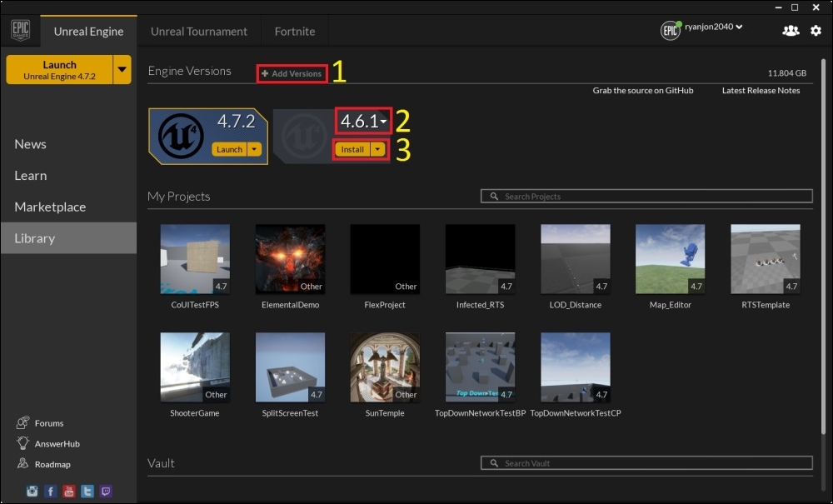Image resolution: width=833 pixels, height=504 pixels.
Task: Click the 4.7.2 Unreal Engine logo
Action: pos(181,136)
